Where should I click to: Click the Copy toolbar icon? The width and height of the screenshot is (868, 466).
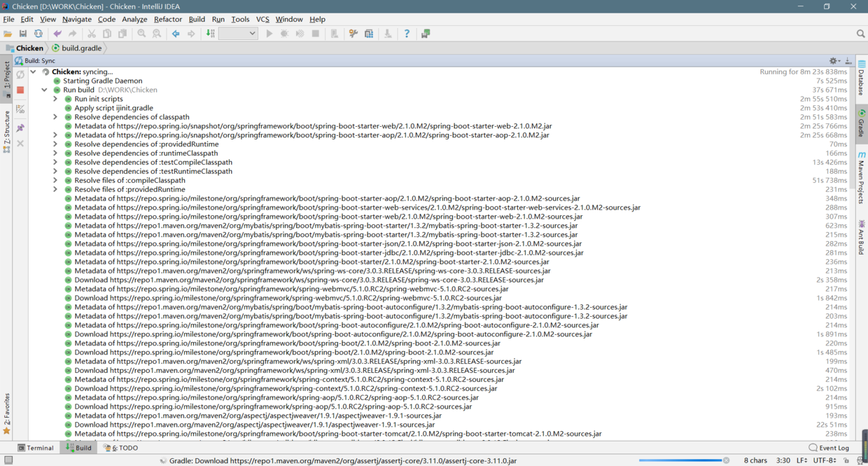pyautogui.click(x=107, y=34)
